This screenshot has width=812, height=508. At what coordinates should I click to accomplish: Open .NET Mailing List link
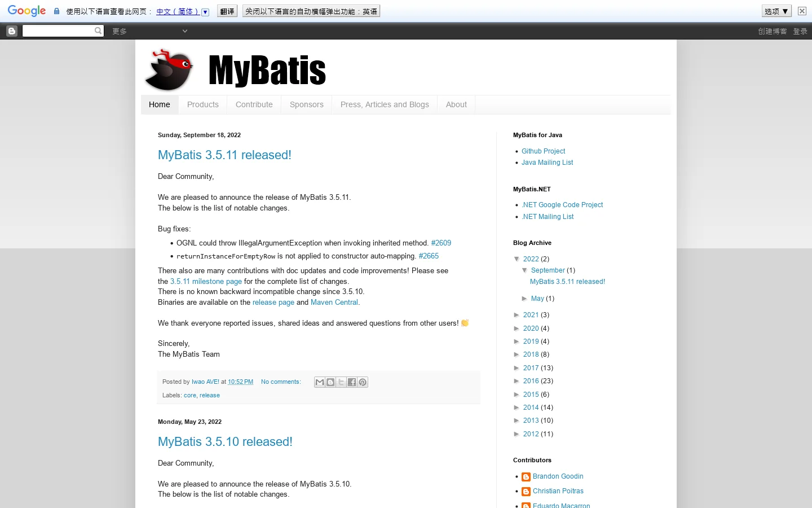(548, 217)
